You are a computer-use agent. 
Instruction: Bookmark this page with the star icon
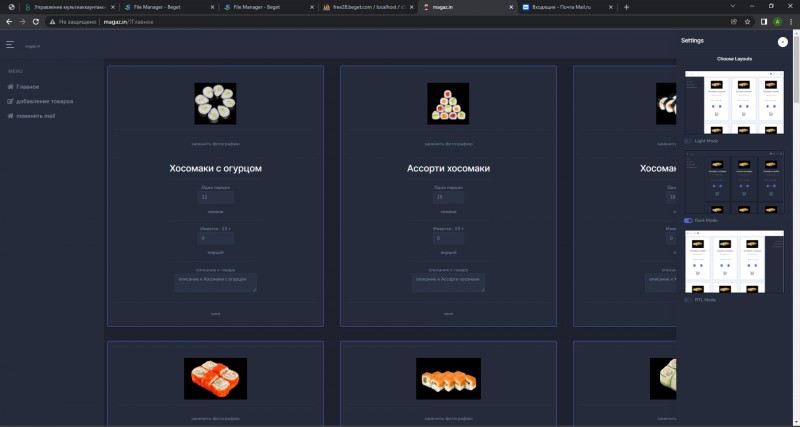[747, 22]
